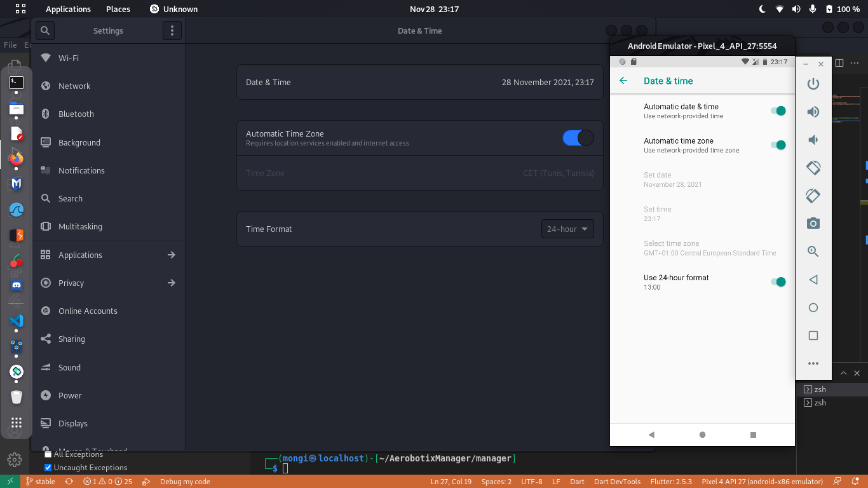Toggle Automatic Time Zone switch in Settings
This screenshot has height=488, width=868.
pos(578,138)
